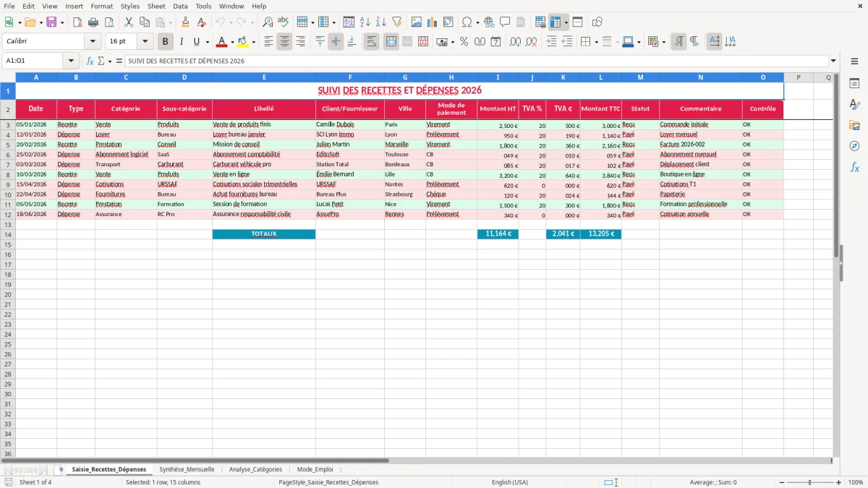The image size is (868, 488).
Task: Open the Conditional Formatting dropdown arrow
Action: pos(664,42)
